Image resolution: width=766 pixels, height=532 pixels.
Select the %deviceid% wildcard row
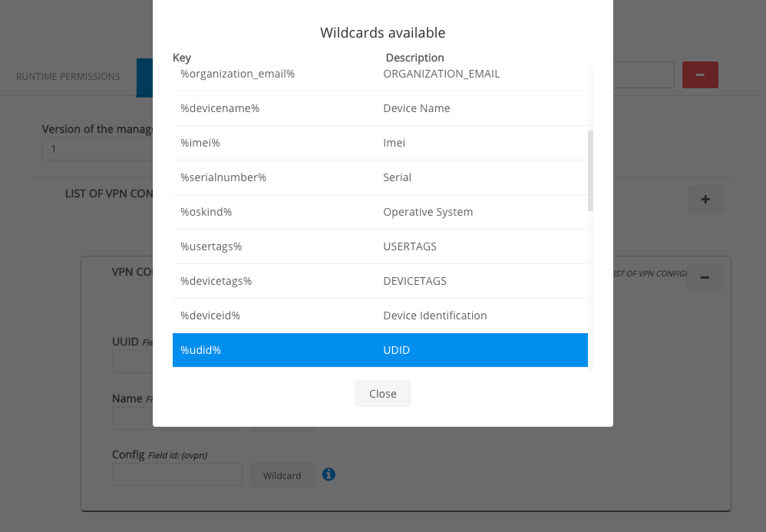(x=380, y=316)
